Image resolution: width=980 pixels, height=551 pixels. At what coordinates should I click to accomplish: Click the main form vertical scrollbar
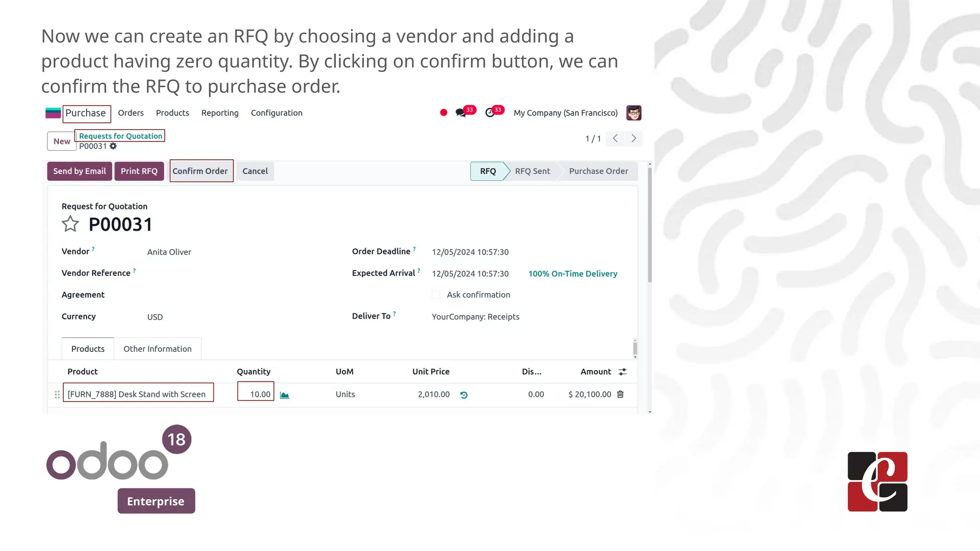click(x=650, y=225)
